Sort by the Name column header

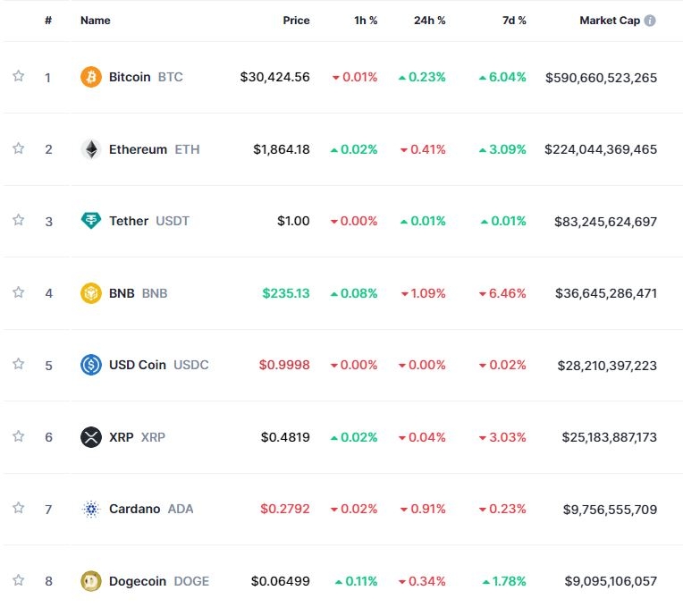pyautogui.click(x=95, y=21)
